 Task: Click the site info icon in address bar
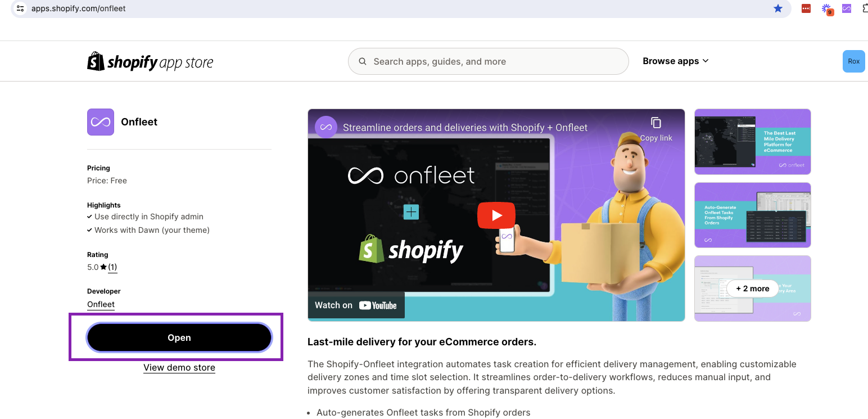click(x=20, y=8)
